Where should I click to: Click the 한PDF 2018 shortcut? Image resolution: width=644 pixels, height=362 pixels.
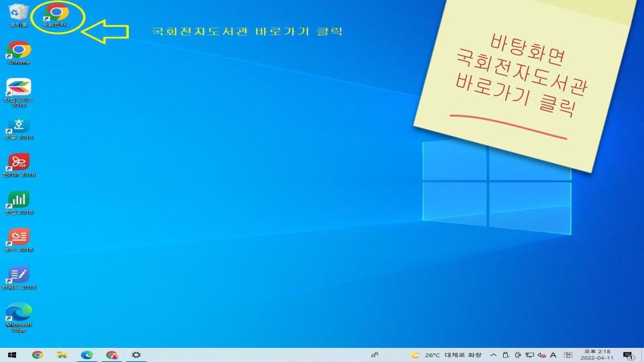[x=19, y=165]
